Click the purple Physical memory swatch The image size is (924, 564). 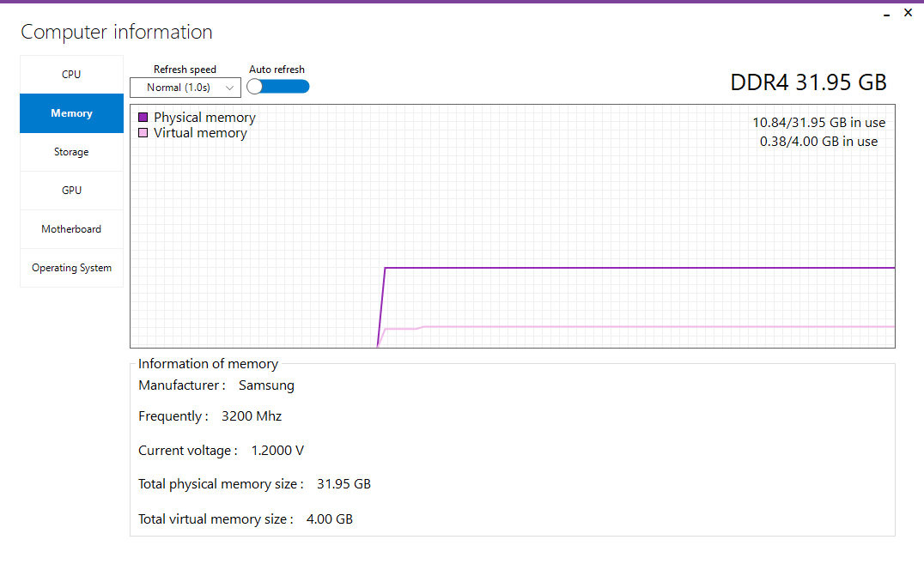click(x=143, y=118)
